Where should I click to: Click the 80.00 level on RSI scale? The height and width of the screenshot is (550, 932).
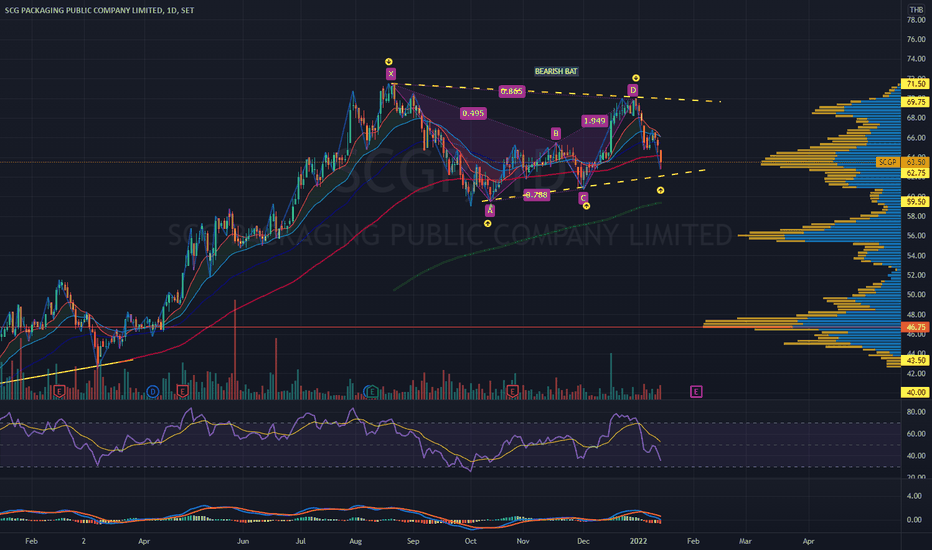click(x=916, y=411)
